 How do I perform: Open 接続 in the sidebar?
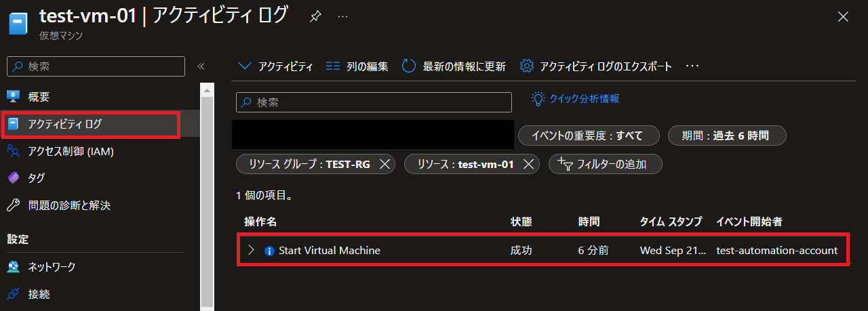point(39,294)
